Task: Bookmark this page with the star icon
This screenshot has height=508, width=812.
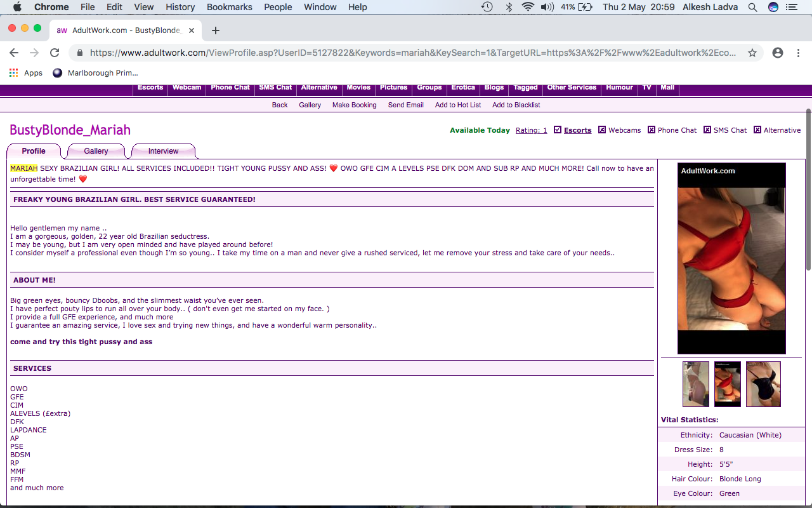Action: (x=752, y=53)
